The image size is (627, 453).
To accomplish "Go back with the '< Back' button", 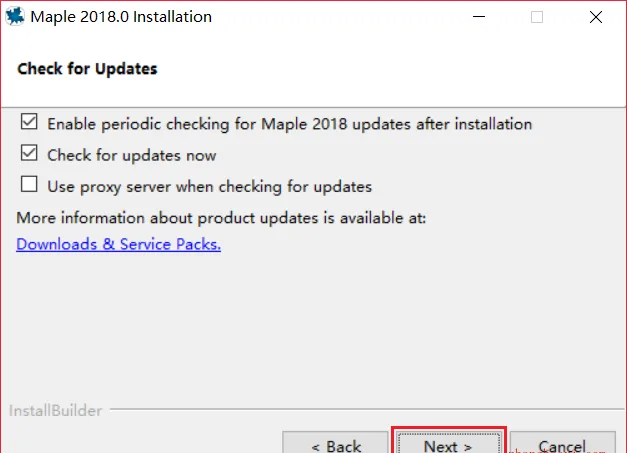I will pyautogui.click(x=335, y=443).
